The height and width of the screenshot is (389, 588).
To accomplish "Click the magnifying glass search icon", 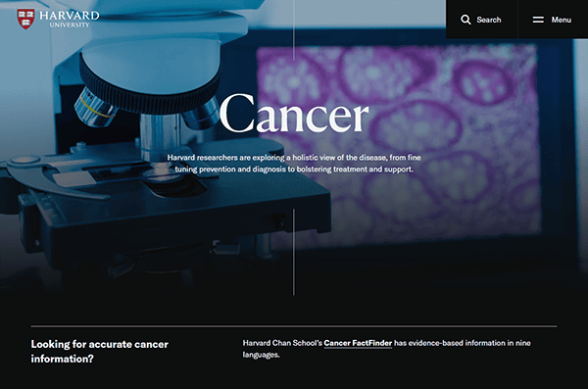I will pyautogui.click(x=465, y=20).
